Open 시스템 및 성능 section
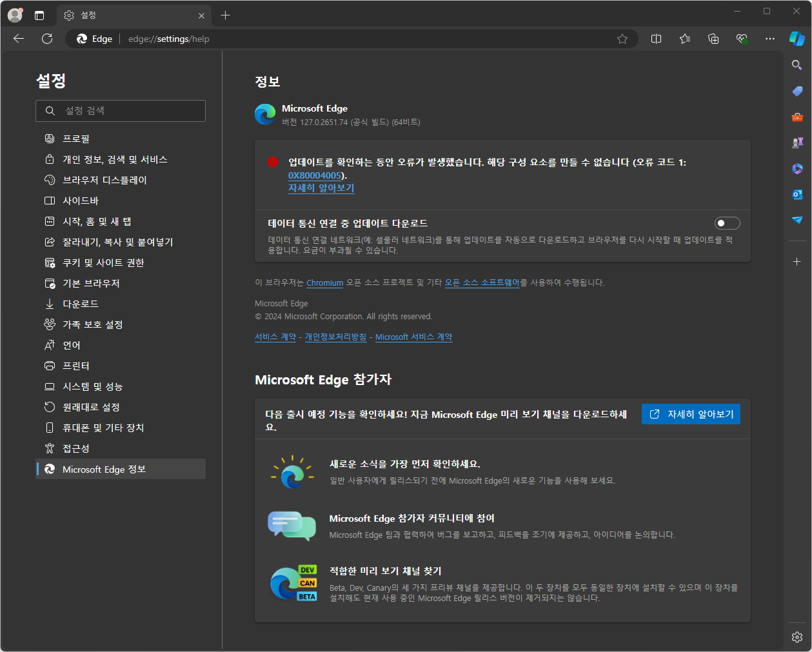The image size is (812, 652). (121, 386)
